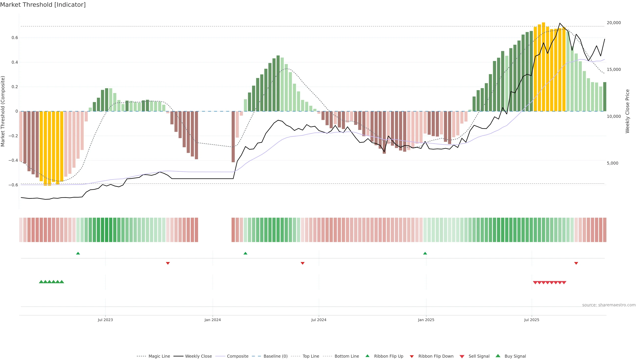Click the Market Threshold [Indicator] title

(43, 5)
